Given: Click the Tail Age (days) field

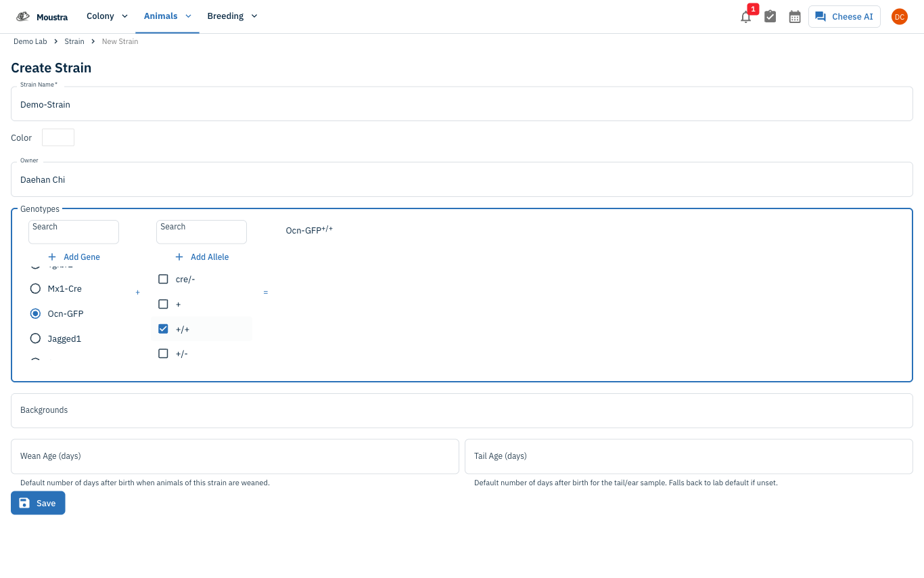Looking at the screenshot, I should pos(689,456).
